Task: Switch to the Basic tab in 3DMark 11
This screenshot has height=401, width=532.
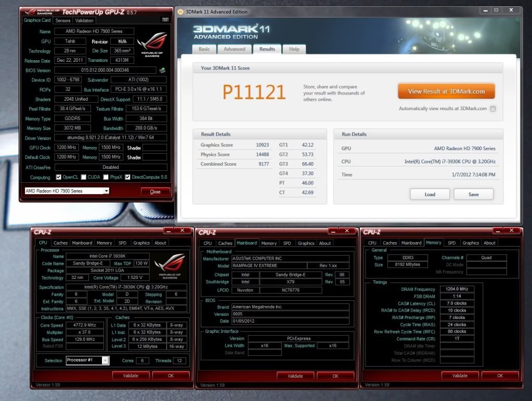Action: point(204,49)
